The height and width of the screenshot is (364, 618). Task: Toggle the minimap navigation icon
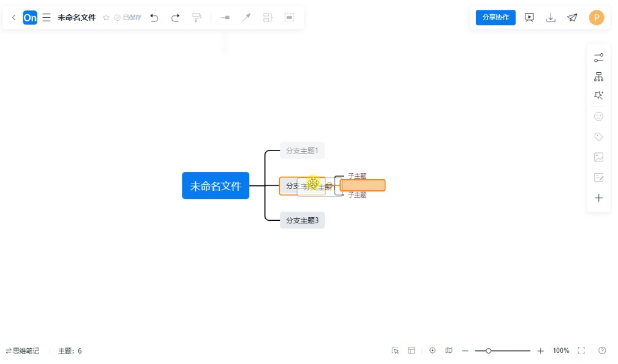449,351
